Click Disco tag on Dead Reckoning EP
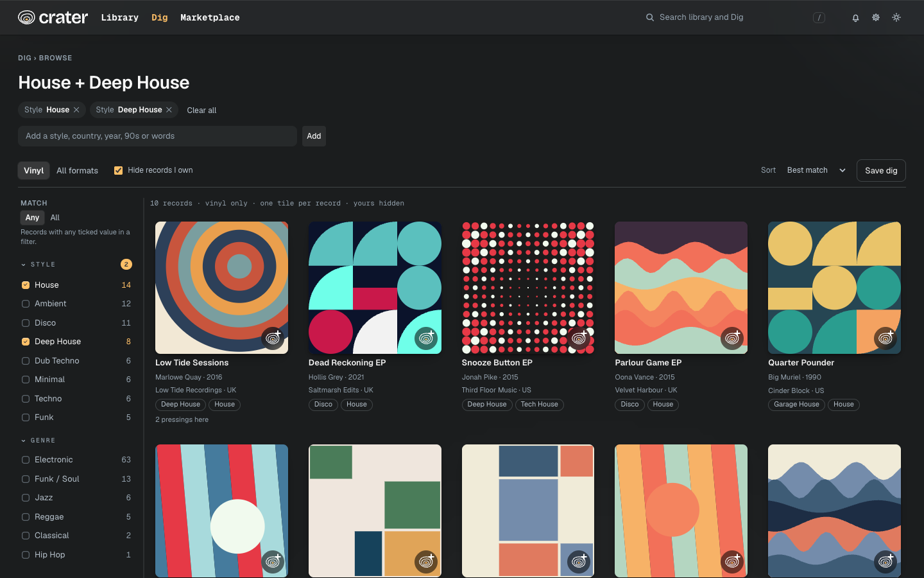Image resolution: width=924 pixels, height=578 pixels. tap(323, 405)
